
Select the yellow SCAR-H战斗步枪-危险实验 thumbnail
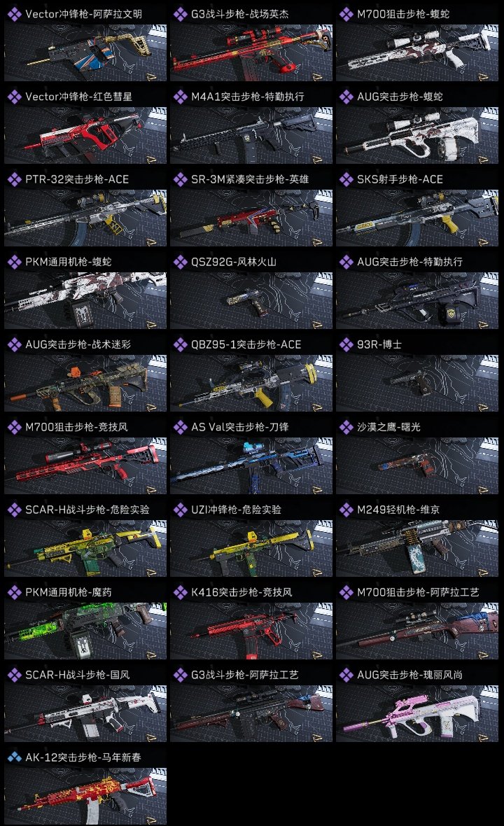point(85,548)
